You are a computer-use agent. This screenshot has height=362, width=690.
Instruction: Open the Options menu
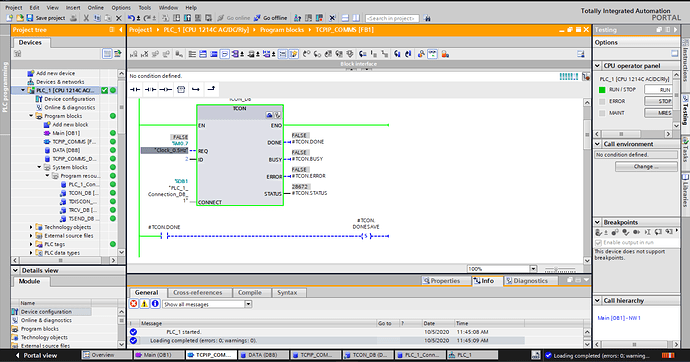(x=121, y=7)
